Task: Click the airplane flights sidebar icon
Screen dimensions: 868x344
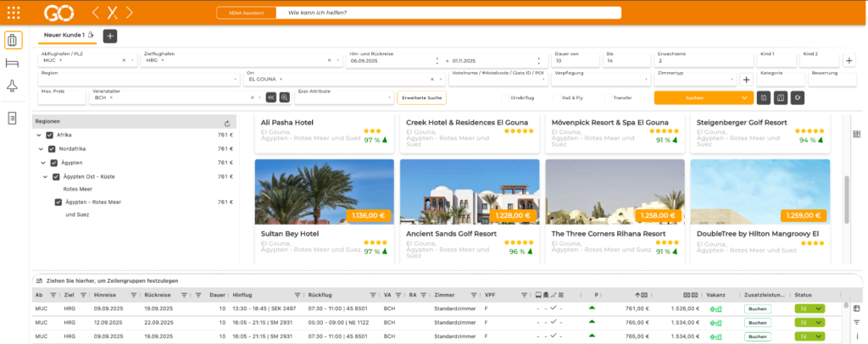Action: click(x=12, y=86)
